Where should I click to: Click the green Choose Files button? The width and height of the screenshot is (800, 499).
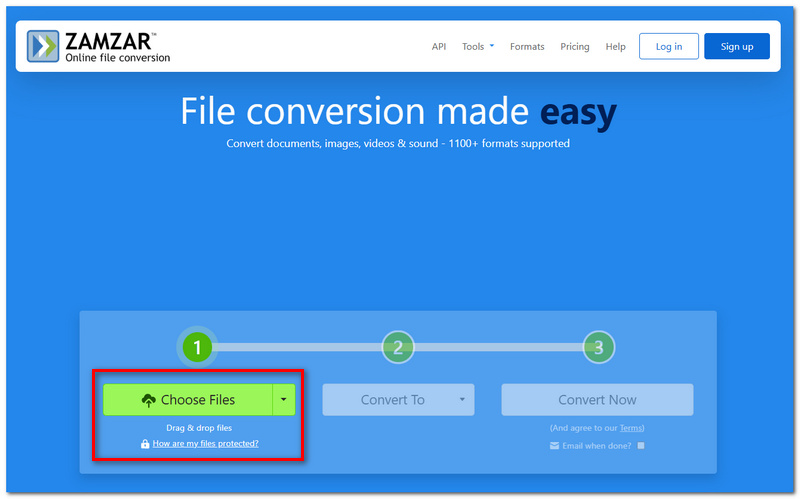(x=188, y=400)
